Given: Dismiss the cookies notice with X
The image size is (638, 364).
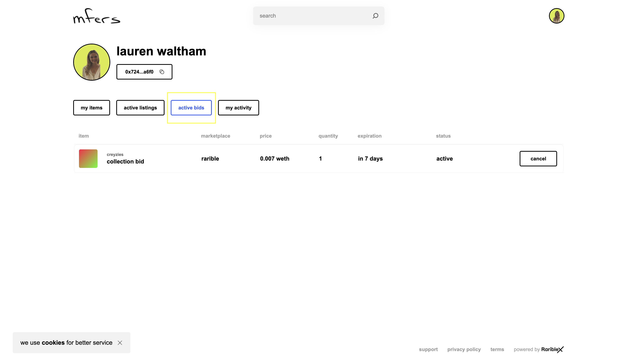Looking at the screenshot, I should (x=120, y=343).
